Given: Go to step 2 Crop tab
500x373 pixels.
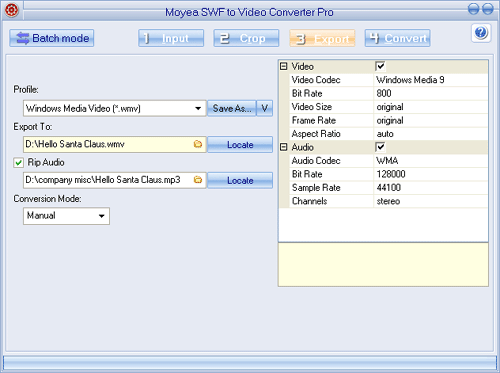Looking at the screenshot, I should click(x=246, y=38).
